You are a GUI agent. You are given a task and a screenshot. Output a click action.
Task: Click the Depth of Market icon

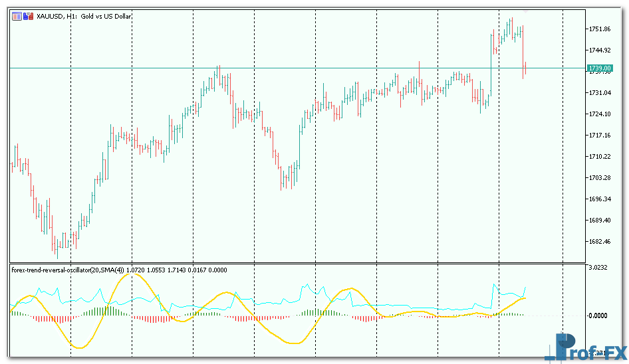27,16
